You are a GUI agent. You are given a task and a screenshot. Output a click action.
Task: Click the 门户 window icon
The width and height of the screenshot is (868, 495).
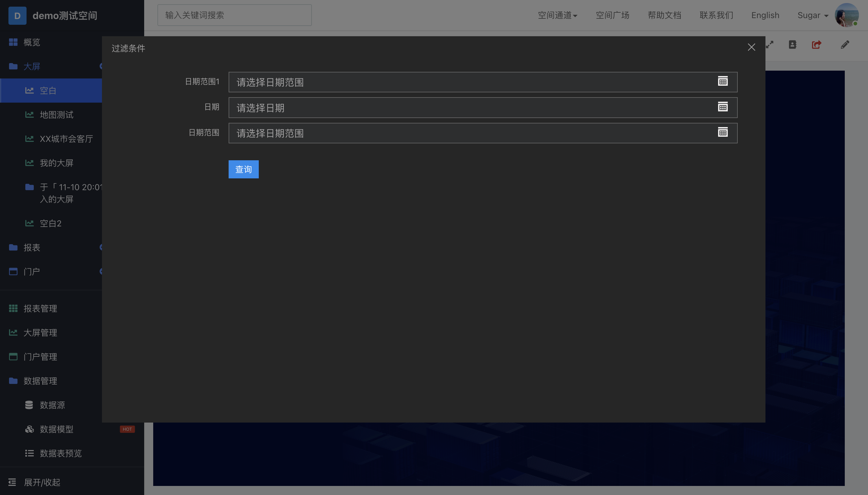tap(13, 272)
